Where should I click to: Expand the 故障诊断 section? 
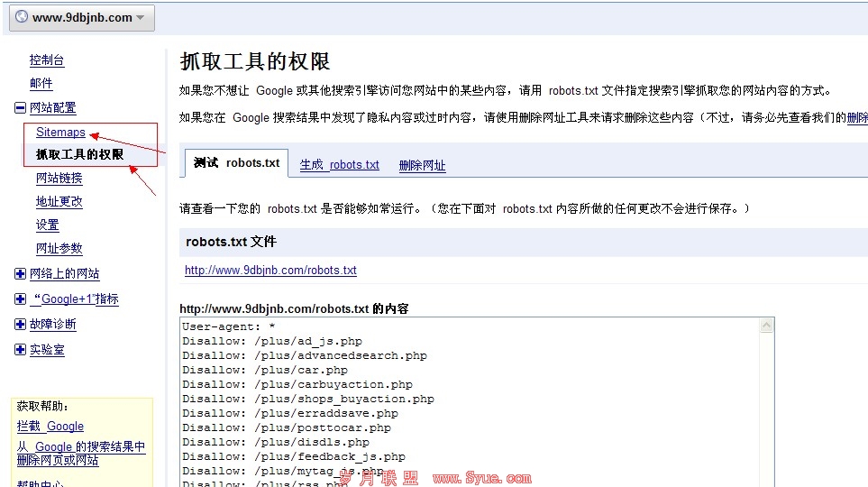tap(20, 325)
